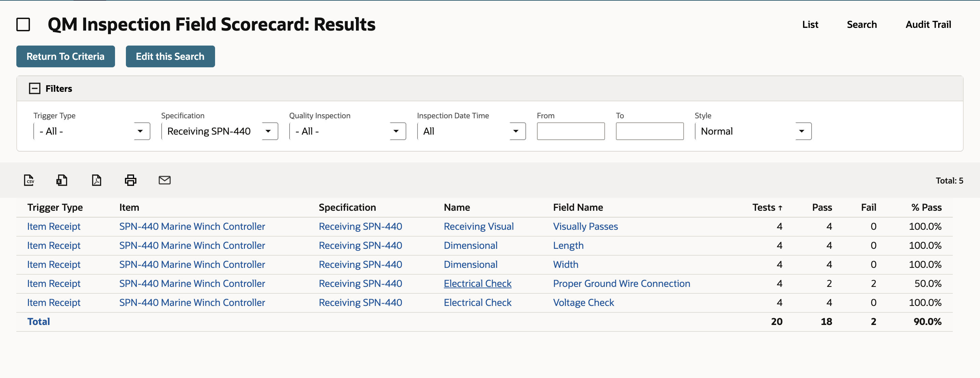Open the Voltage Check field link
980x378 pixels.
[583, 303]
